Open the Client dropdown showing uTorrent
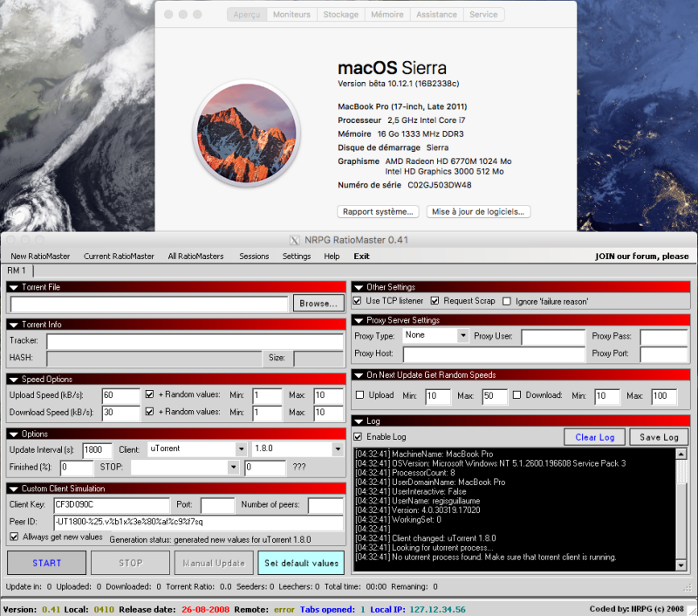 point(241,448)
